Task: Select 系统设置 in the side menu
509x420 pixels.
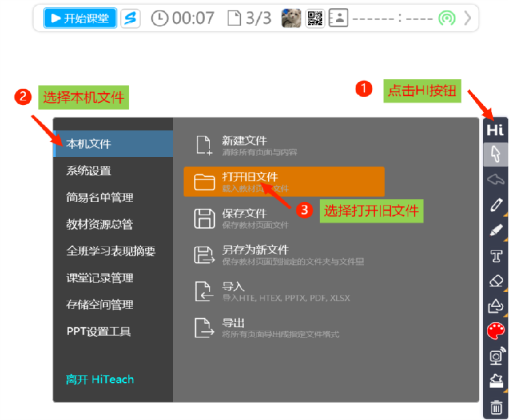Action: [89, 171]
